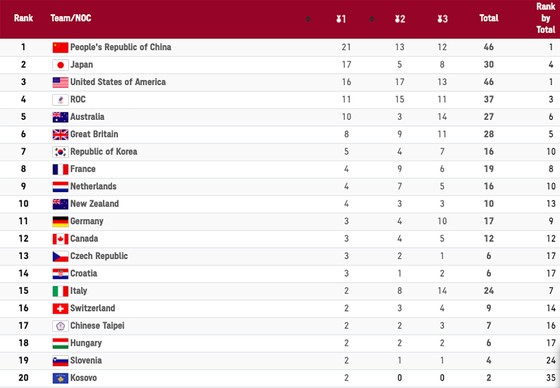The image size is (560, 388).
Task: Click the Kosovo flag icon
Action: click(60, 378)
